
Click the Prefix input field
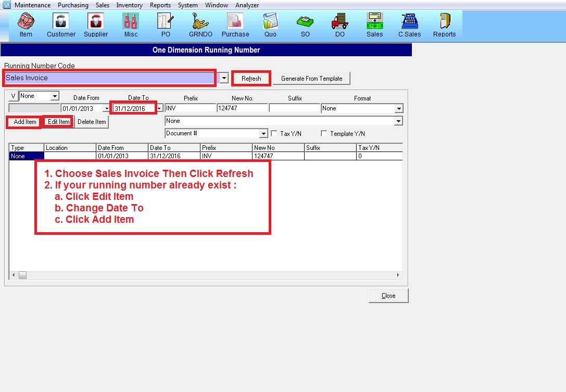[190, 108]
